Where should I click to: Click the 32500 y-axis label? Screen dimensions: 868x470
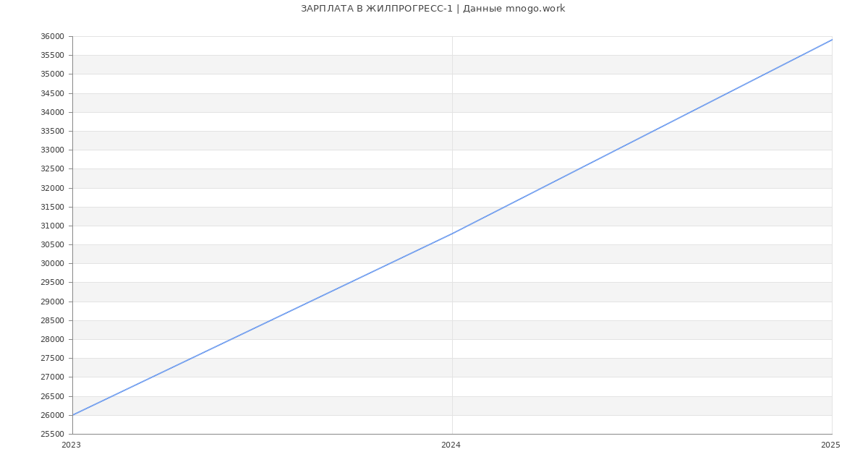point(52,169)
